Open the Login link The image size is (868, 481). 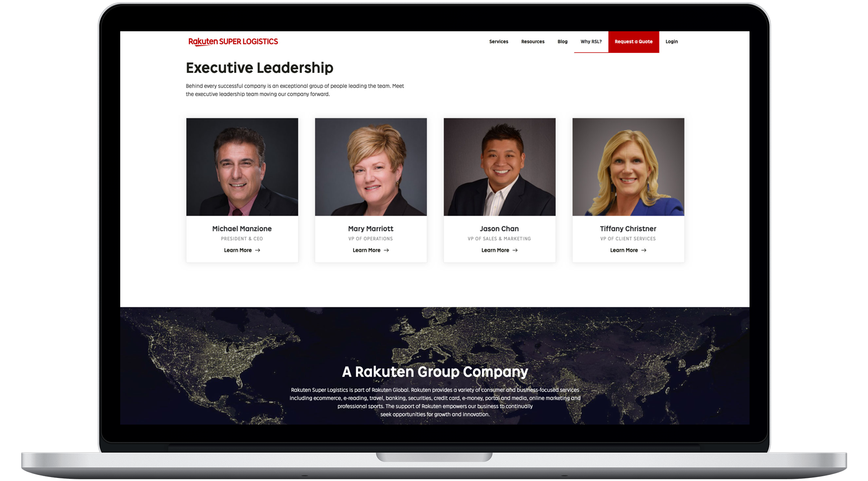coord(671,42)
